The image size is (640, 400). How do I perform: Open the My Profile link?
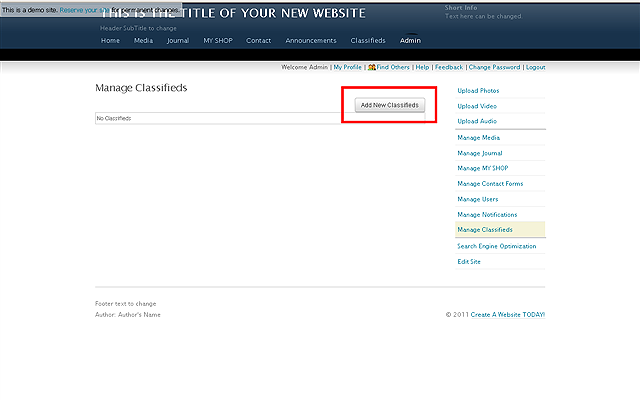(348, 67)
